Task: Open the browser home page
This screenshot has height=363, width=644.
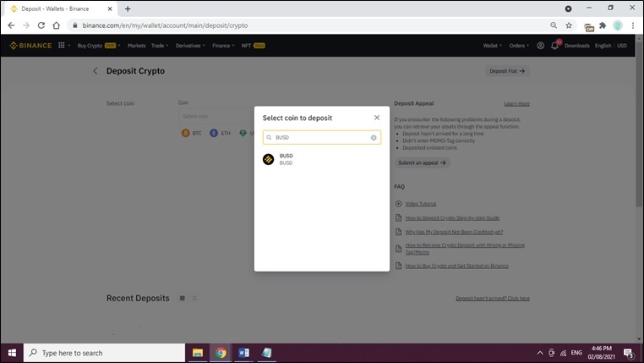Action: pyautogui.click(x=57, y=25)
